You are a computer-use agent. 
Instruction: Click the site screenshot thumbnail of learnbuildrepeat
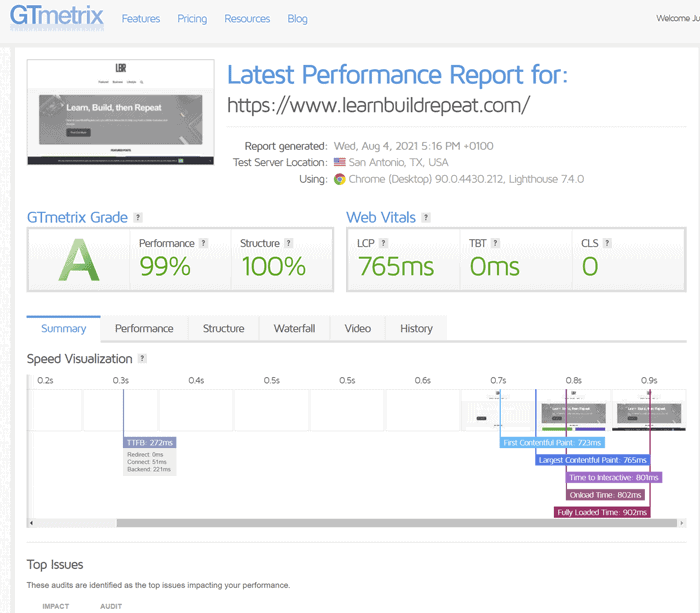[x=121, y=112]
